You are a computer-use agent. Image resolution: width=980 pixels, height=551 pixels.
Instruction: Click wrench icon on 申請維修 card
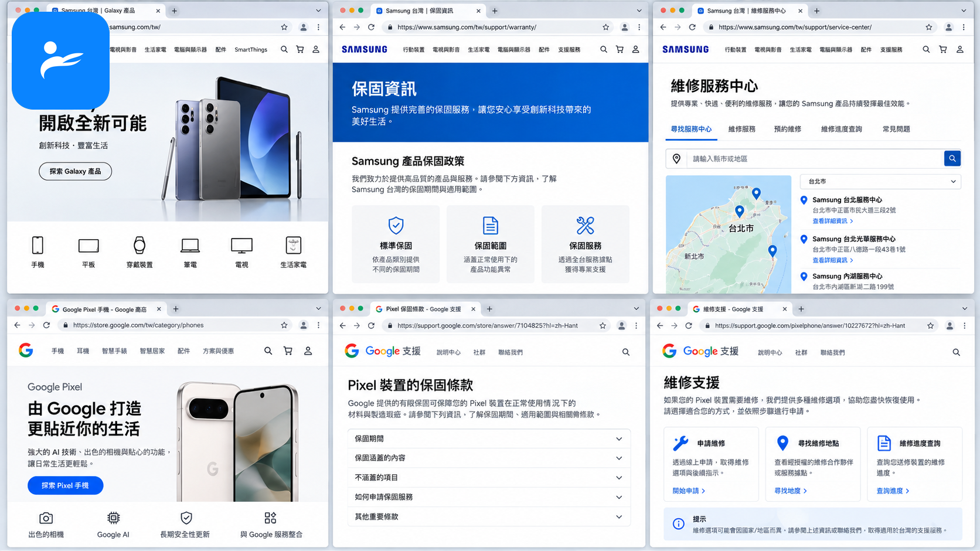tap(680, 443)
